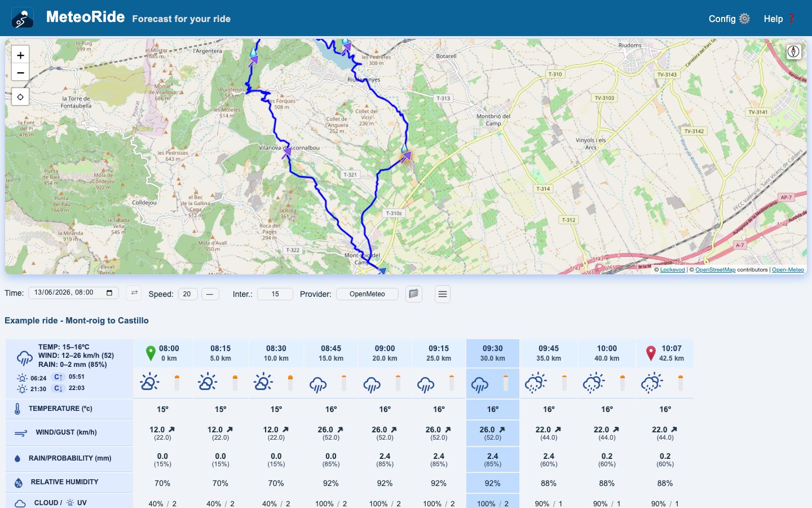Select the 09:00 20.0 km column header
Viewport: 812px width, 508px height.
point(385,353)
